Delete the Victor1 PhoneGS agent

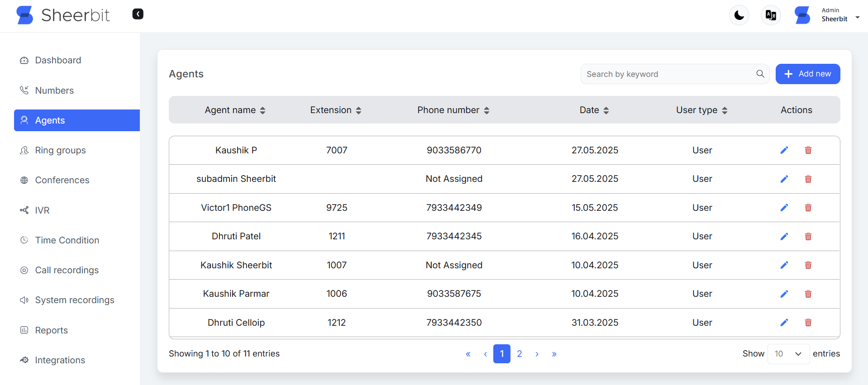[808, 208]
